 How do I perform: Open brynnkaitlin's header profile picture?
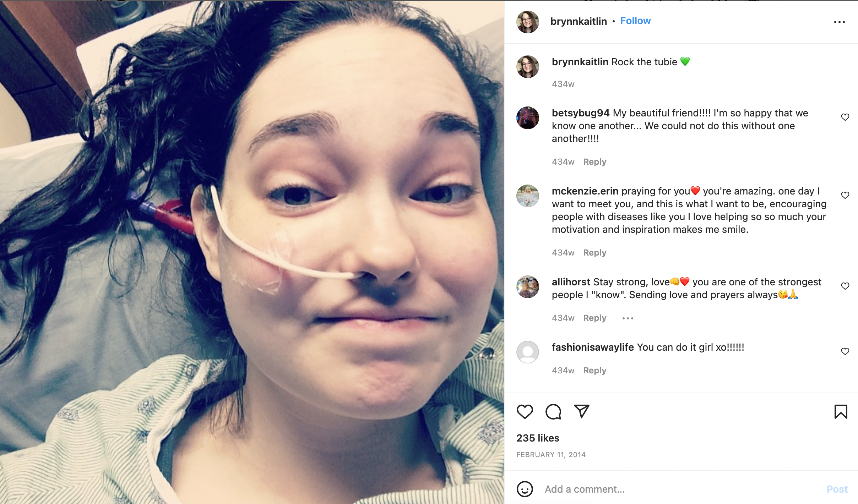coord(528,22)
